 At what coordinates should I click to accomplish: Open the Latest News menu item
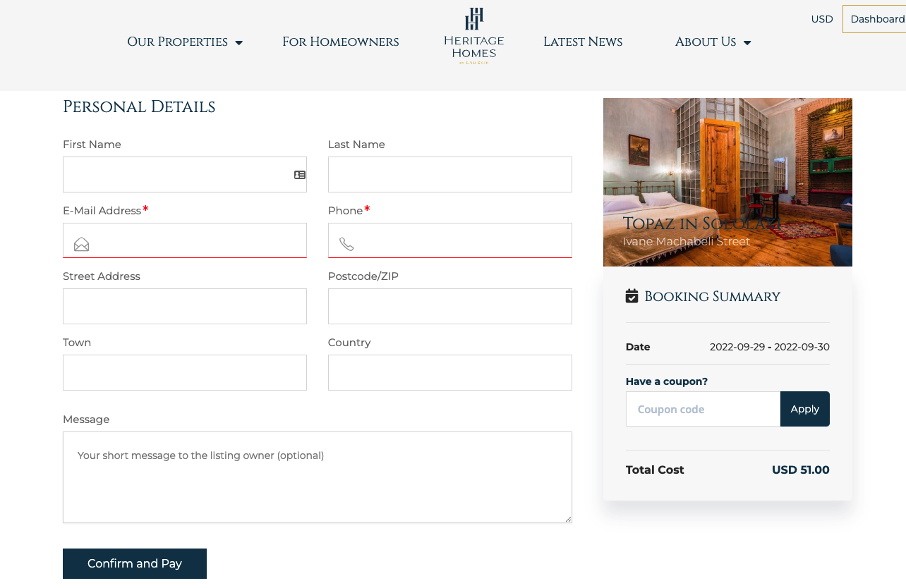583,42
